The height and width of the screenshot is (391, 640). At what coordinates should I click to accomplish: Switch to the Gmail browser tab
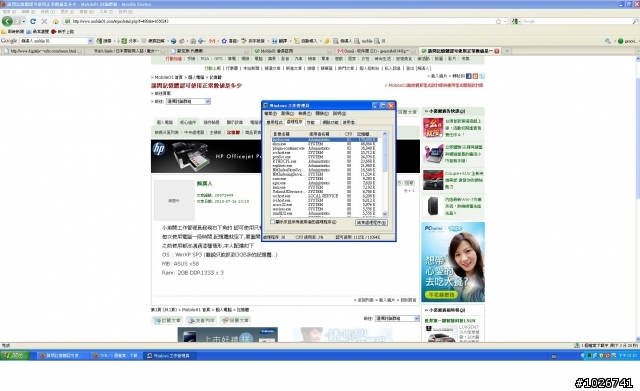375,51
